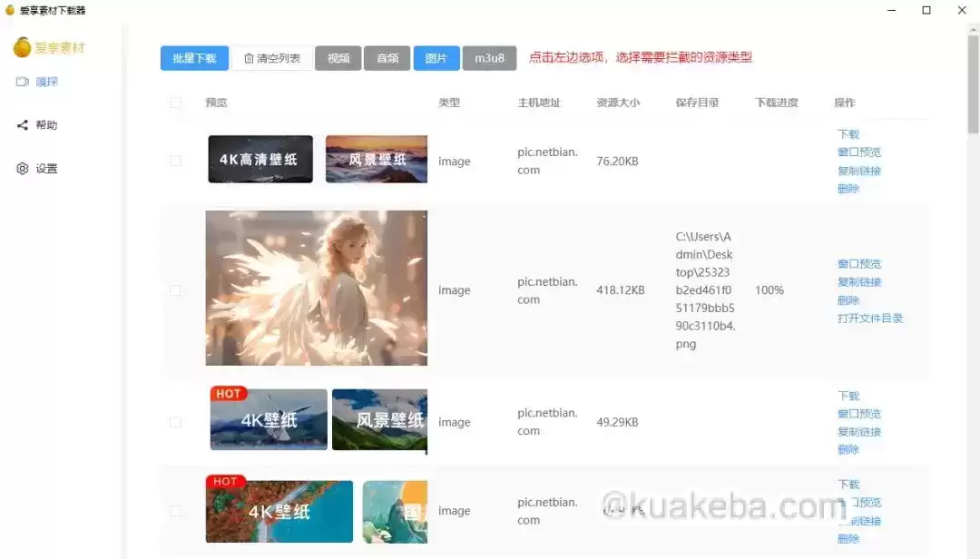Check the select-all checkbox in header
Screen dimensions: 980x559
[x=175, y=103]
